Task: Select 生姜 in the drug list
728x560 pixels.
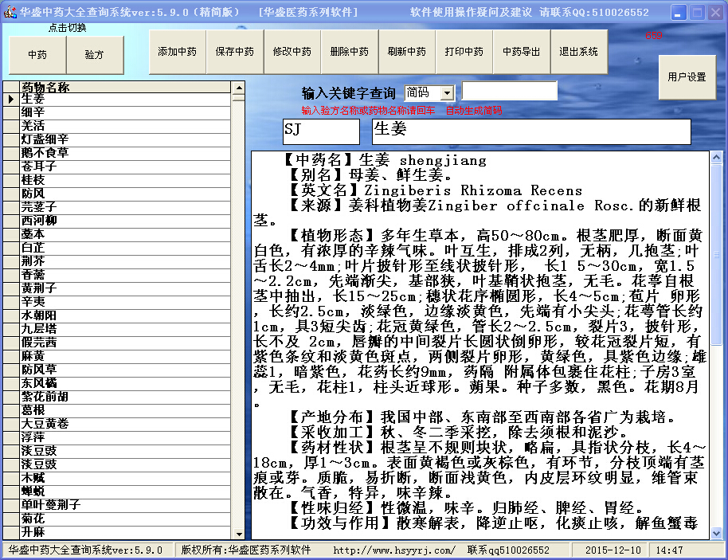Action: point(125,99)
